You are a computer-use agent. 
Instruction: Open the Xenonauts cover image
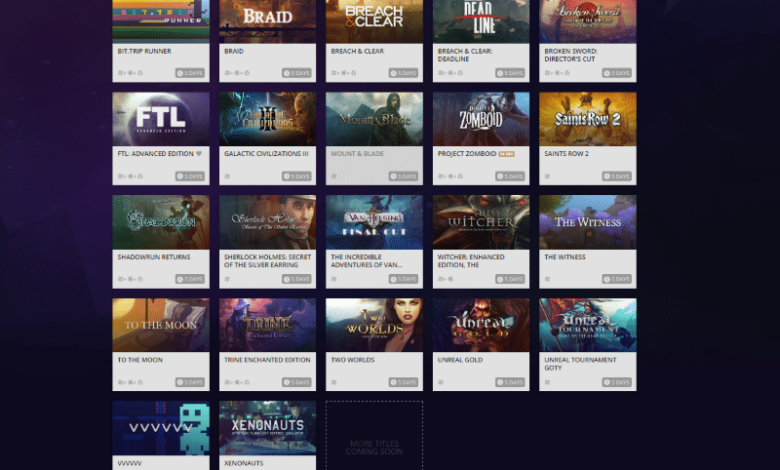268,428
